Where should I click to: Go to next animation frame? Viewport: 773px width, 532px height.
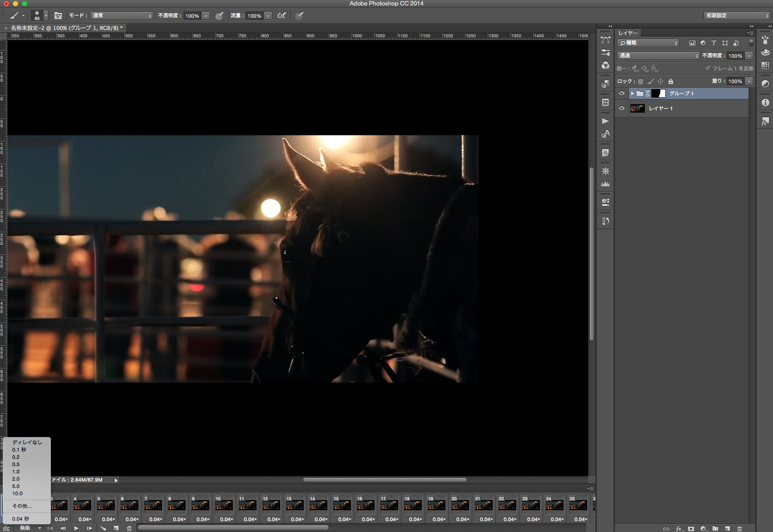coord(89,528)
